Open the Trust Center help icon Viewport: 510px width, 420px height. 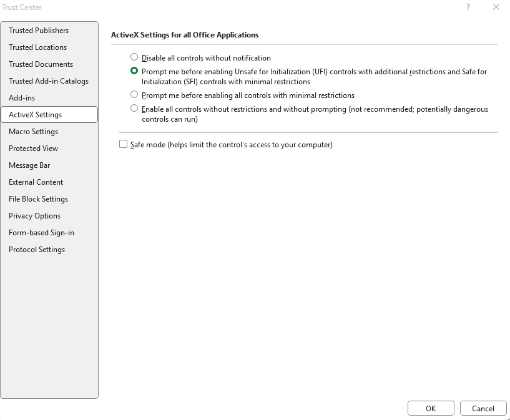click(x=468, y=7)
